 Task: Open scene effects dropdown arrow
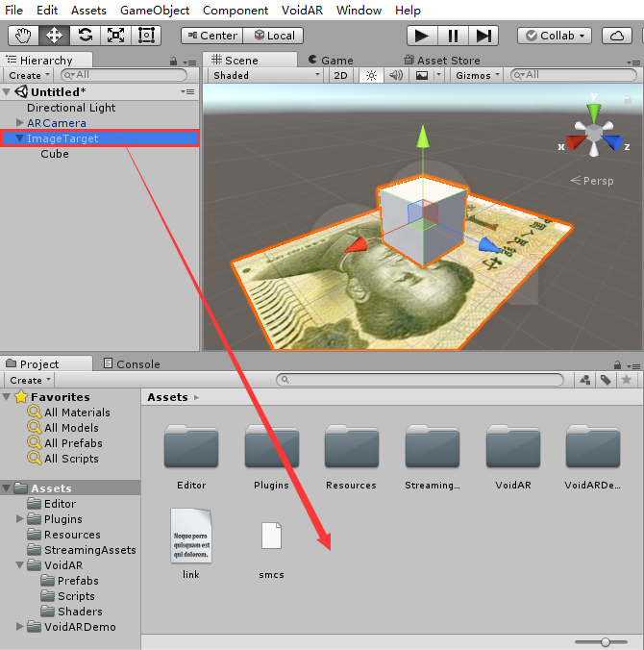[438, 75]
